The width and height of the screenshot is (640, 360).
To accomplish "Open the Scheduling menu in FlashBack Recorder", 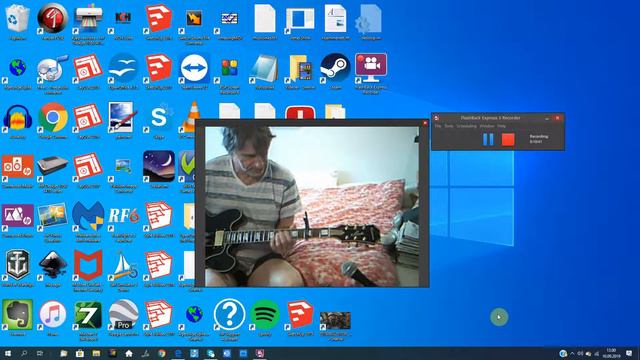I will pyautogui.click(x=466, y=126).
